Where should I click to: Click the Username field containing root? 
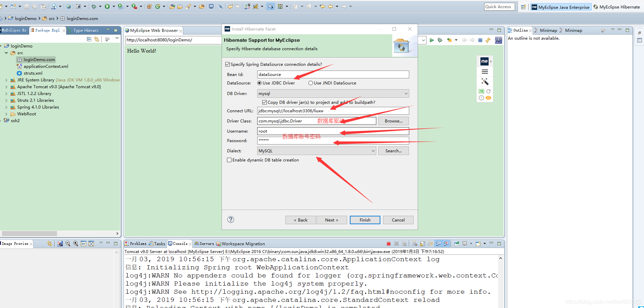coord(333,131)
